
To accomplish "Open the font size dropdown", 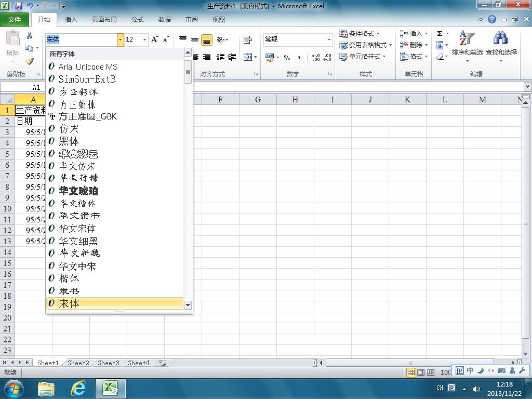I will [144, 39].
